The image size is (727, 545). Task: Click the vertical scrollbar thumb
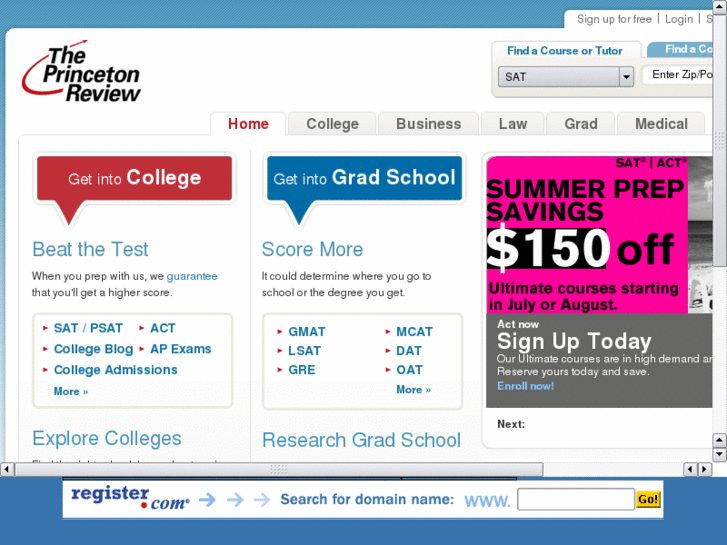(x=720, y=140)
